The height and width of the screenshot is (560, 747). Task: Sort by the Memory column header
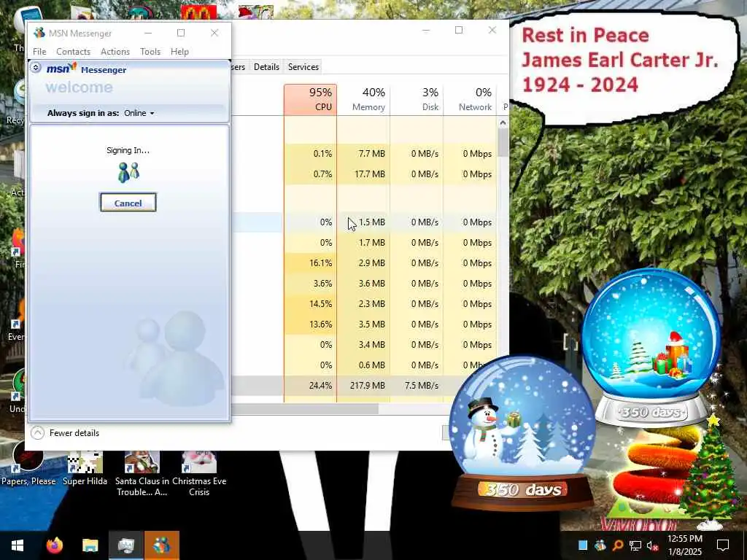[364, 99]
